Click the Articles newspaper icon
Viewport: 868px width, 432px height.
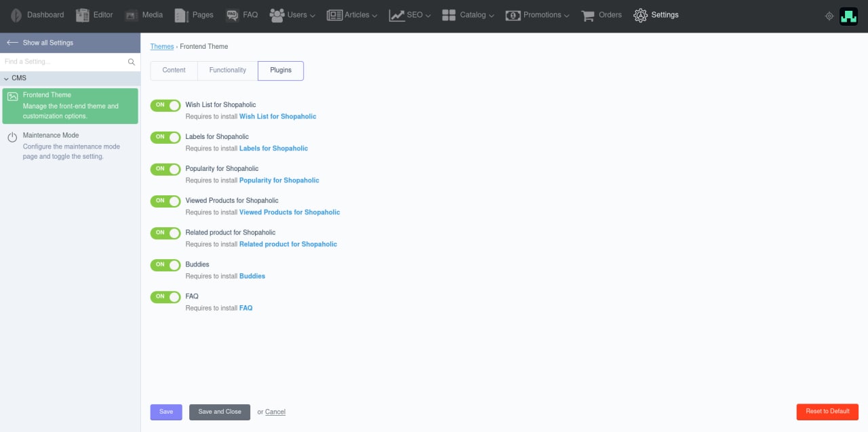pos(334,15)
